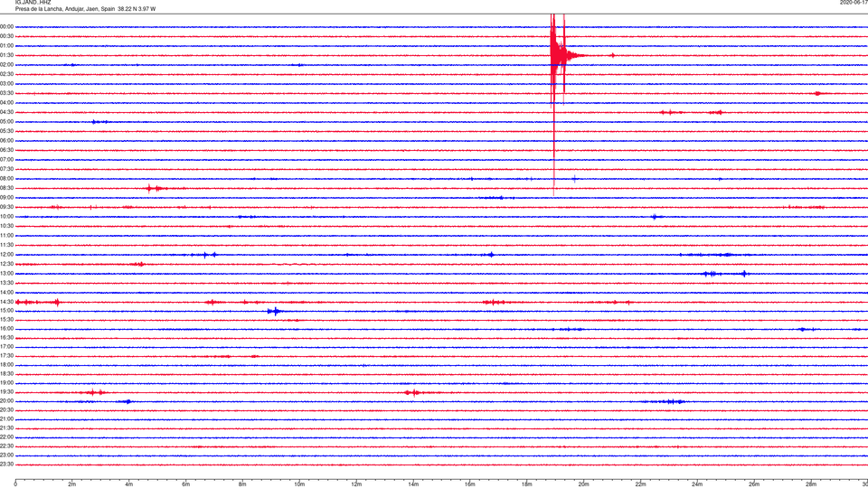Click the 2m tick label on the time axis
The width and height of the screenshot is (868, 488).
[72, 484]
